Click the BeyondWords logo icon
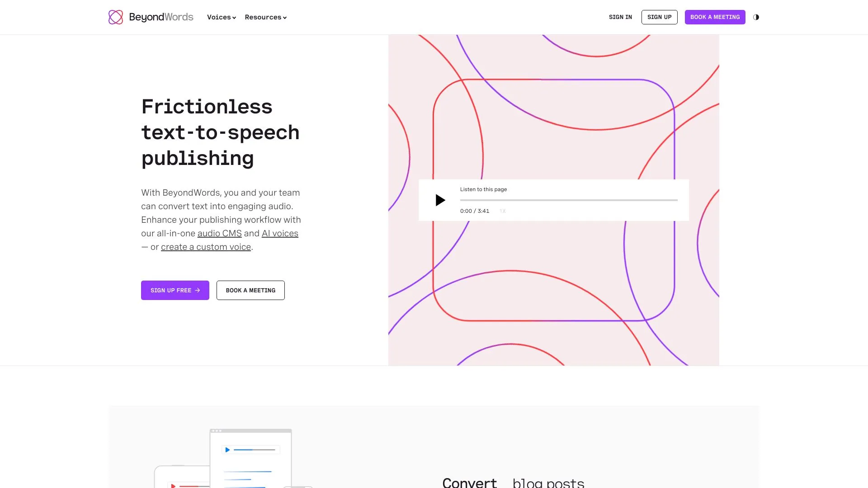Image resolution: width=868 pixels, height=488 pixels. 116,17
